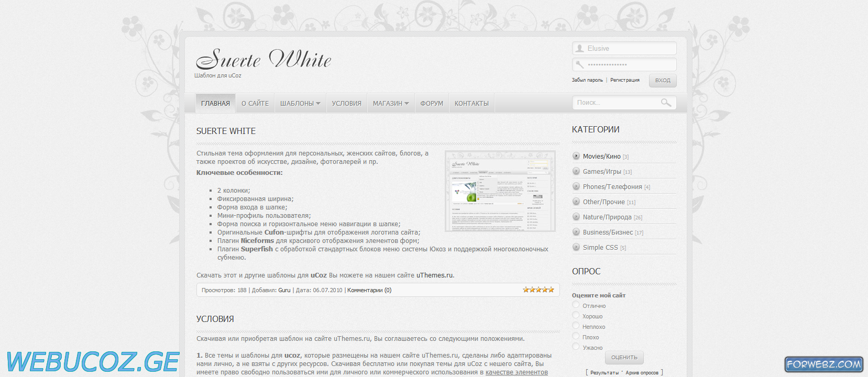The width and height of the screenshot is (868, 377).
Task: Open the Movies/Кино category
Action: [602, 156]
